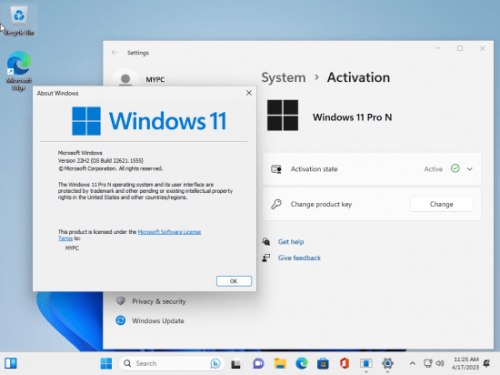Open the Give feedback link
The height and width of the screenshot is (375, 500).
[299, 258]
